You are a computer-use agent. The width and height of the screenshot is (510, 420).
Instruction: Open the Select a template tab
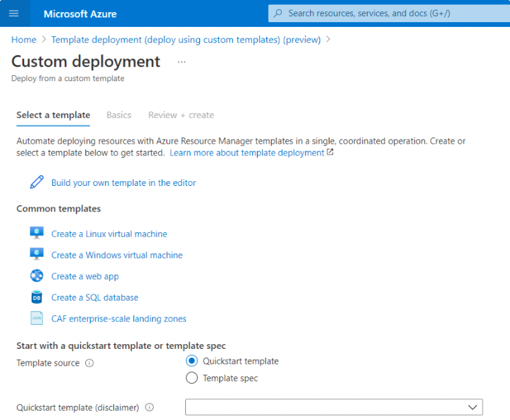coord(53,115)
